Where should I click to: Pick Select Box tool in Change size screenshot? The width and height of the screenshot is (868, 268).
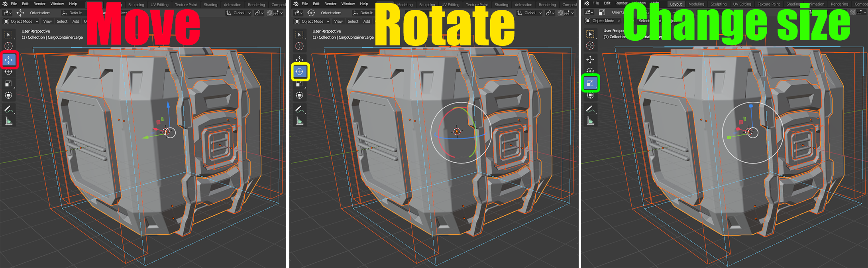(x=591, y=34)
